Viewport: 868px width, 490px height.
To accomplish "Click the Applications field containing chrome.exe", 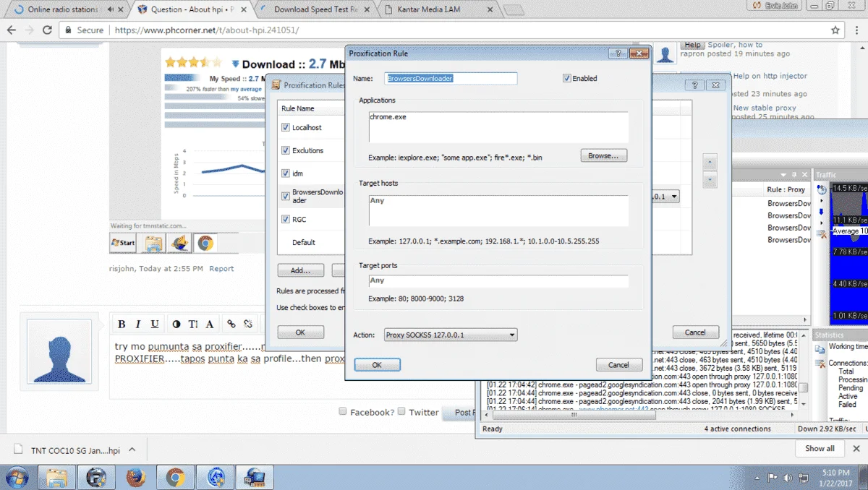I will [498, 127].
